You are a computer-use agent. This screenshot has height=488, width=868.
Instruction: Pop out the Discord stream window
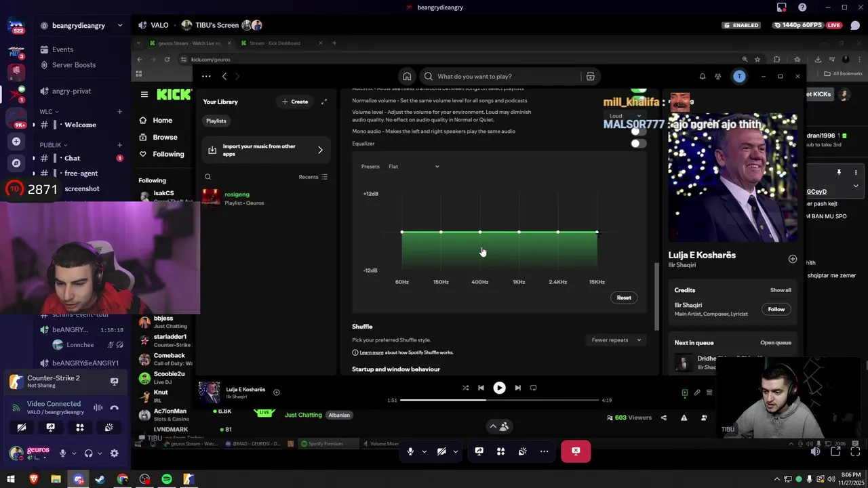[835, 451]
